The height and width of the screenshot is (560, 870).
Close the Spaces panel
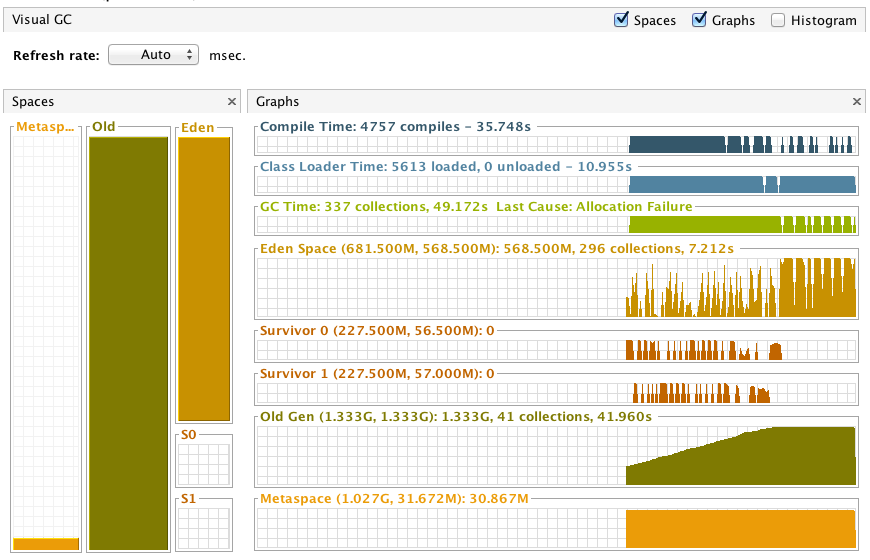pyautogui.click(x=232, y=101)
